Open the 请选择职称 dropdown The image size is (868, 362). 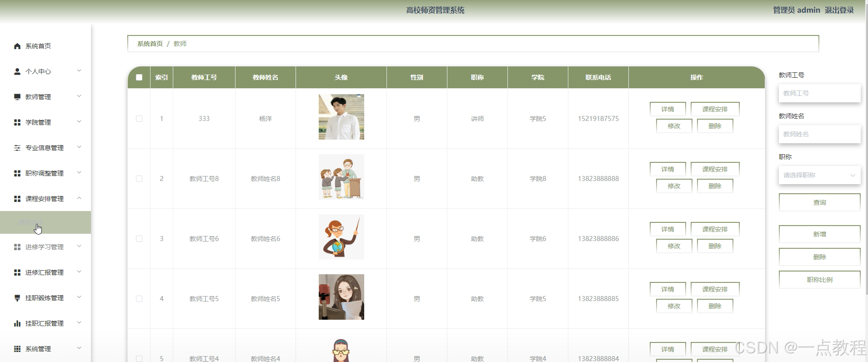(819, 175)
